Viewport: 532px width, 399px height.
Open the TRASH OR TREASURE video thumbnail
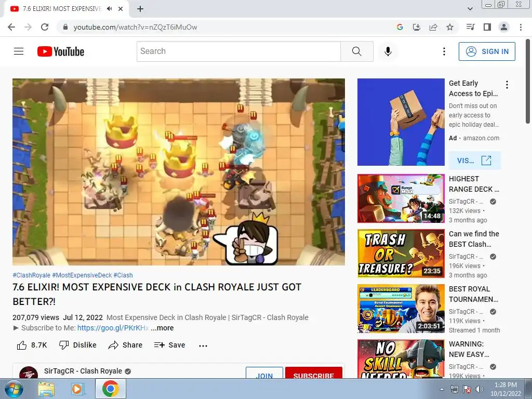click(401, 254)
